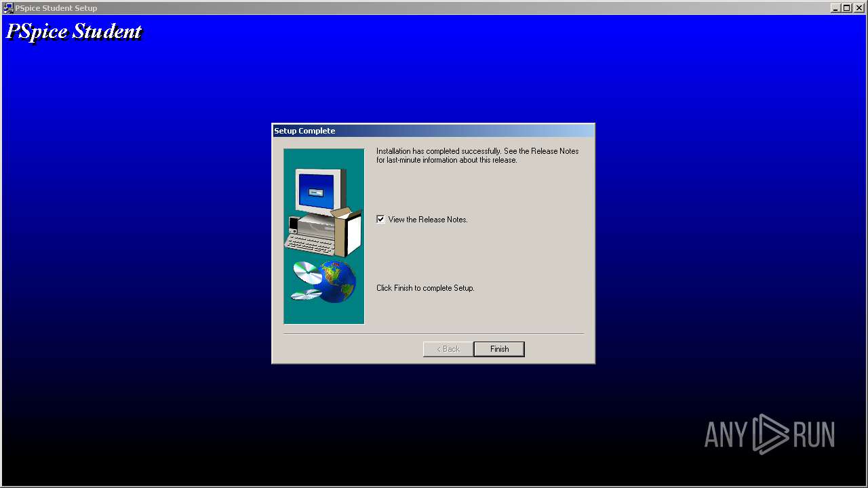Click the disabled Back button
Viewport: 868px width, 488px height.
pyautogui.click(x=448, y=349)
